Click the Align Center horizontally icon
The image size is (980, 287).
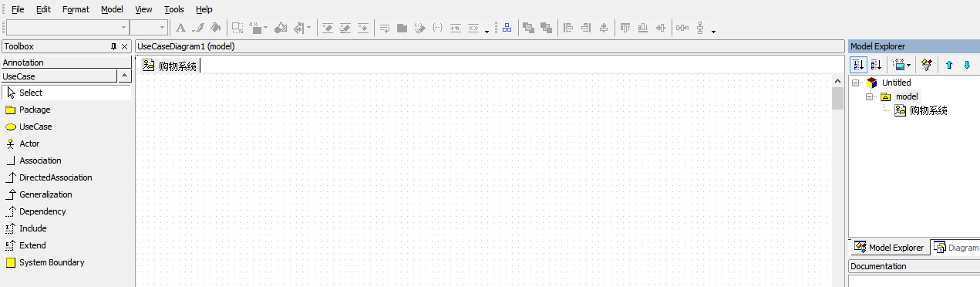tap(604, 28)
